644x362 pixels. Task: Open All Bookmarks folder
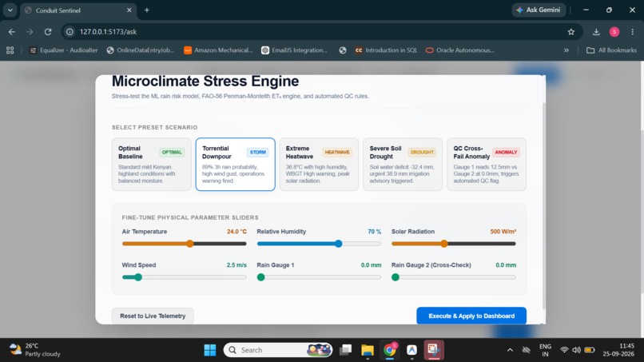[x=611, y=50]
